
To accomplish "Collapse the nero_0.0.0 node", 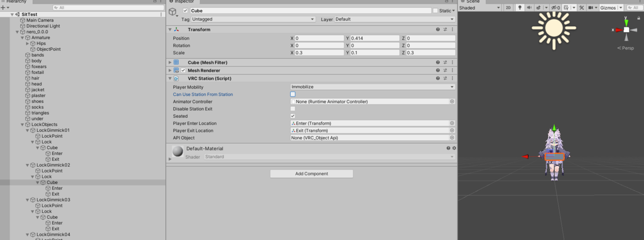I will click(x=17, y=32).
